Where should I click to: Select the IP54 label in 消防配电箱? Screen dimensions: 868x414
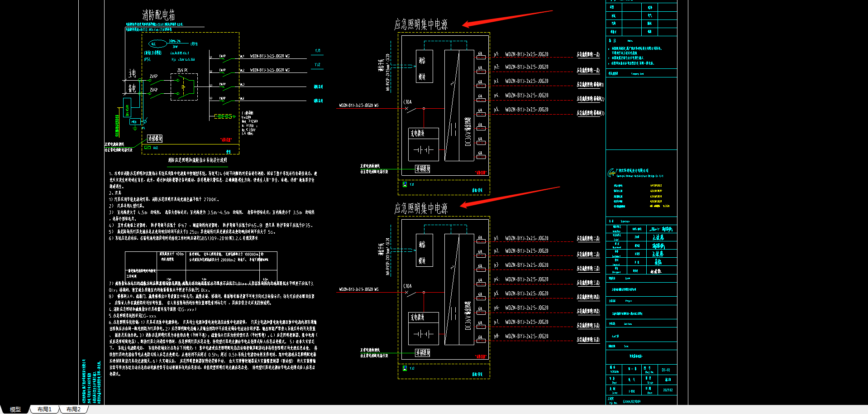coord(147,59)
